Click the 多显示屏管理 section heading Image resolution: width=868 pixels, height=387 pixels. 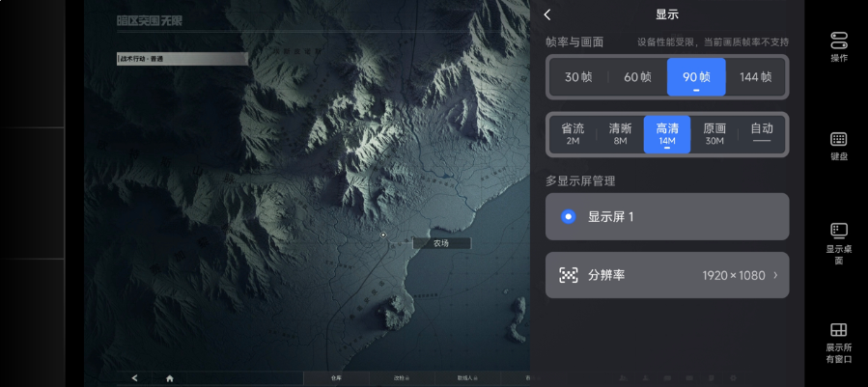point(580,180)
